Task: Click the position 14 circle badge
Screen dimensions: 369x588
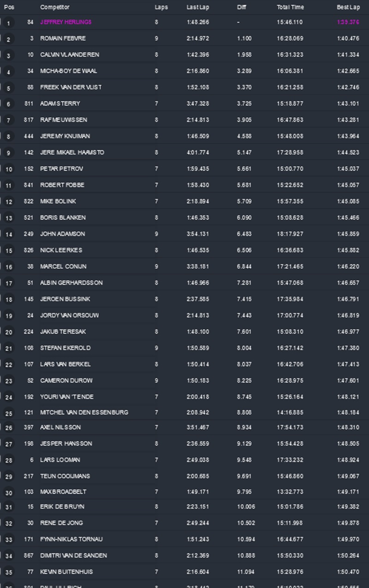Action: [8, 234]
